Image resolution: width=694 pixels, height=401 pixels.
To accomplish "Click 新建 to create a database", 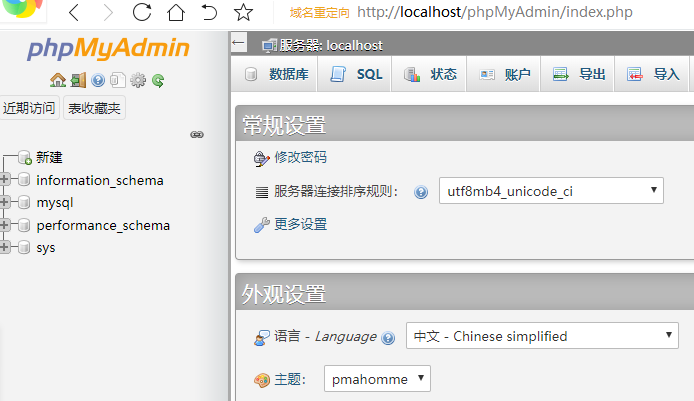I will click(x=49, y=158).
